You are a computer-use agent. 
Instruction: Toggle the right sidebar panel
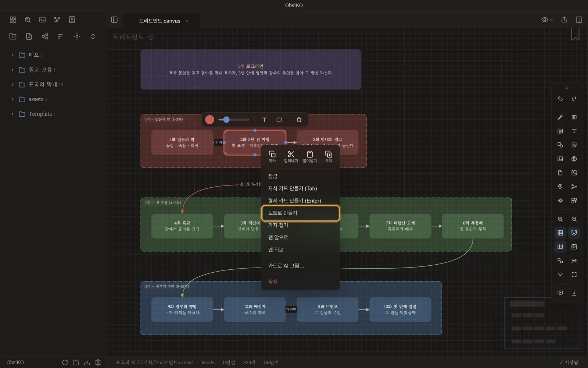[579, 20]
